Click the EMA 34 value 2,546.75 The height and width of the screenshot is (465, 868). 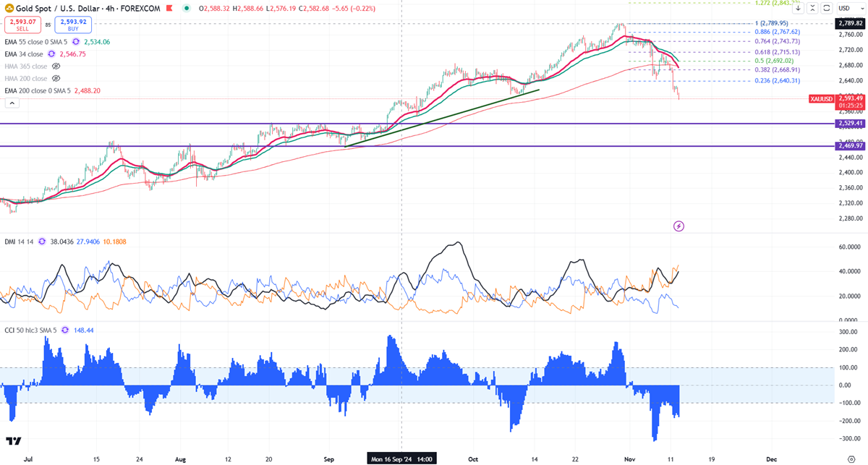72,54
